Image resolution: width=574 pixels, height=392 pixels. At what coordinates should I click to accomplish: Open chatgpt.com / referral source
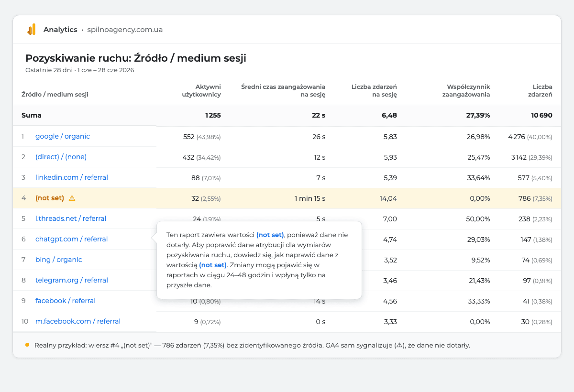[x=72, y=239]
